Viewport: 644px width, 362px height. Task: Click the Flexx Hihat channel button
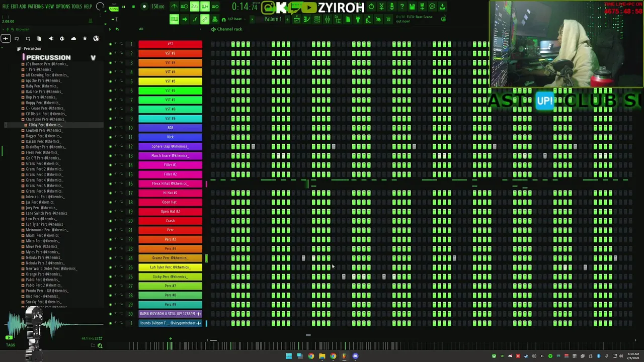point(170,184)
